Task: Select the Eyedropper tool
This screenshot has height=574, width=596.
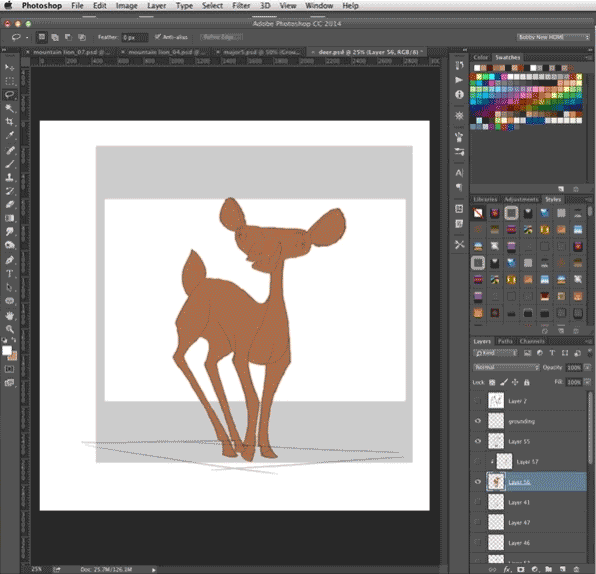Action: 10,135
